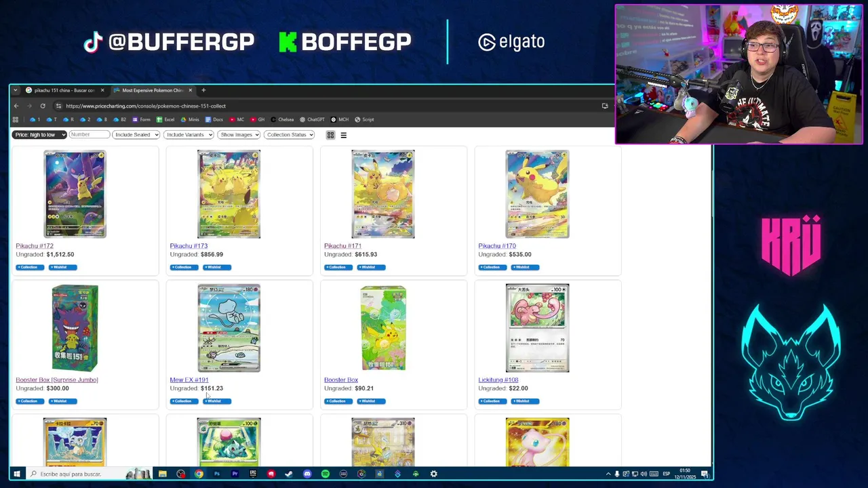Open the Mew EX #191 link
Image resolution: width=868 pixels, height=488 pixels.
click(x=189, y=380)
